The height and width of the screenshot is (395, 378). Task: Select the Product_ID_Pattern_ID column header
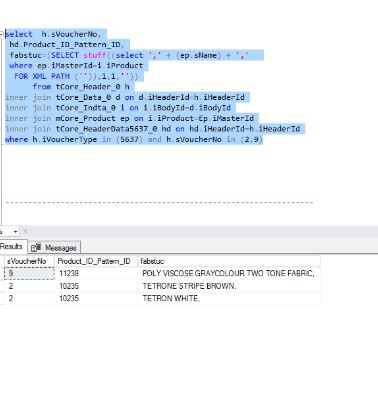[x=96, y=261]
